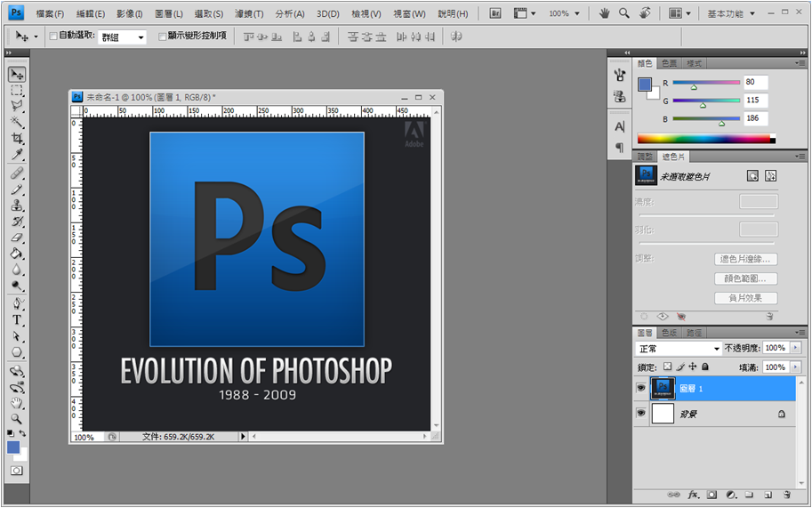Expand the 群組 auto-select dropdown
Viewport: 812px width, 508px height.
tap(124, 37)
